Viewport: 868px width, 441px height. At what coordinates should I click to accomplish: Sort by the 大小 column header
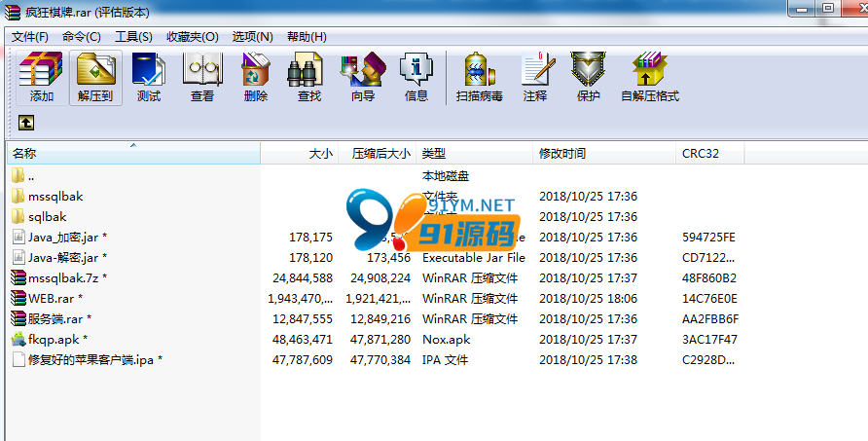300,154
